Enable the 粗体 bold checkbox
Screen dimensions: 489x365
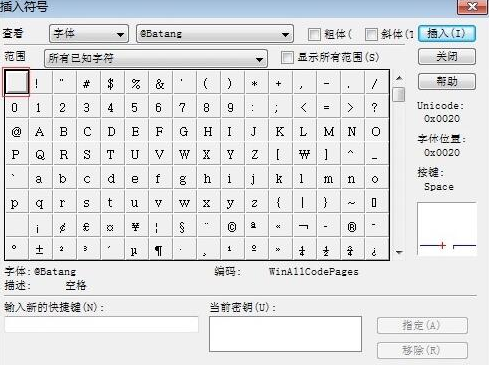pos(314,34)
